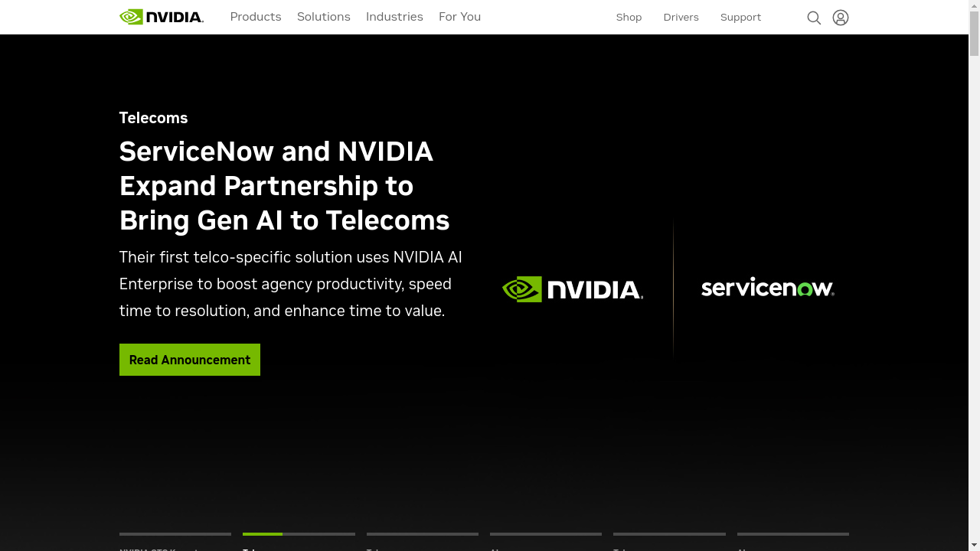Switch to the third carousel slide indicator
This screenshot has width=980, height=551.
click(423, 535)
